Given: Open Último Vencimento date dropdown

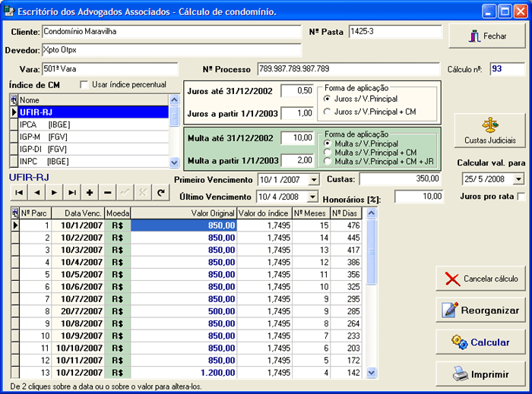Looking at the screenshot, I should click(x=312, y=197).
